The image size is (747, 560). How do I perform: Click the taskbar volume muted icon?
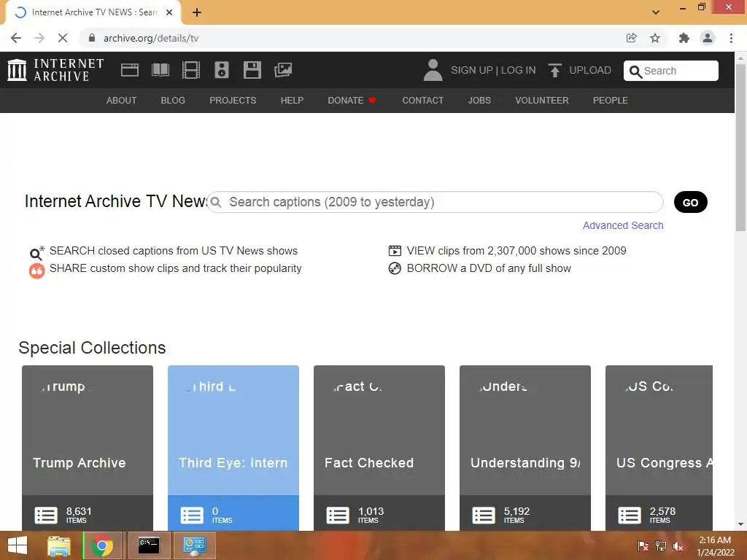click(678, 546)
